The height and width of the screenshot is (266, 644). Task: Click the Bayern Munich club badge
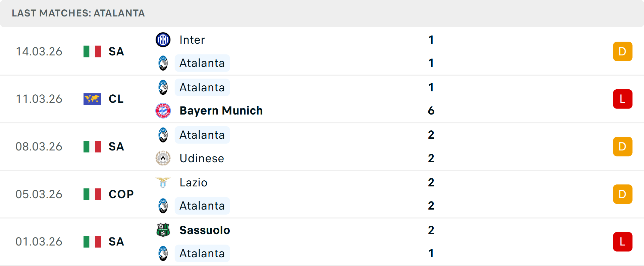[163, 110]
